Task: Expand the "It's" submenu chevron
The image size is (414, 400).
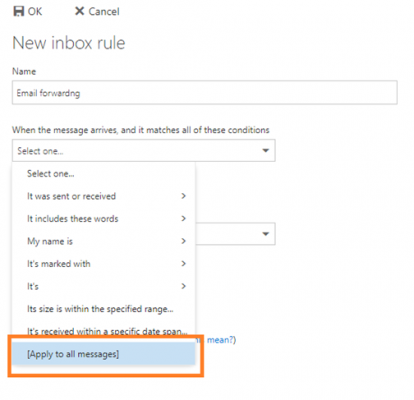Action: point(183,286)
